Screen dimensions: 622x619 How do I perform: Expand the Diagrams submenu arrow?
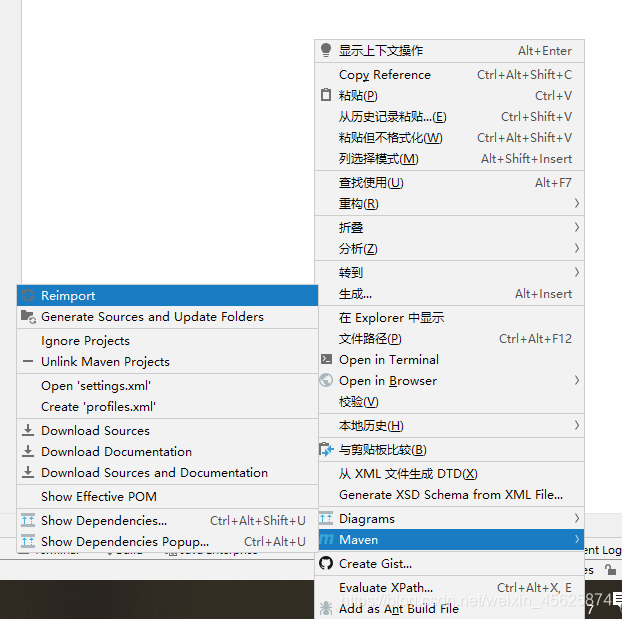pos(577,518)
